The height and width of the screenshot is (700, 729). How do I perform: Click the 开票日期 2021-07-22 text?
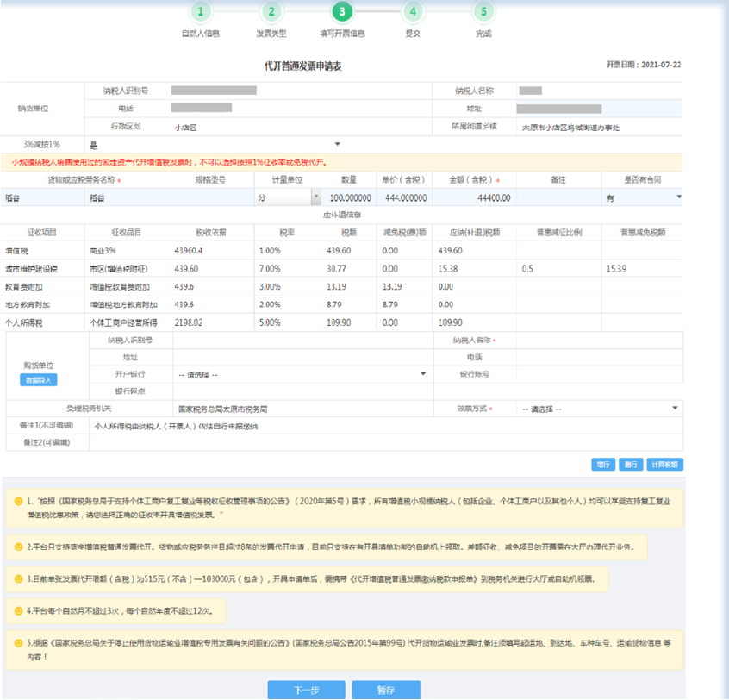(x=644, y=65)
